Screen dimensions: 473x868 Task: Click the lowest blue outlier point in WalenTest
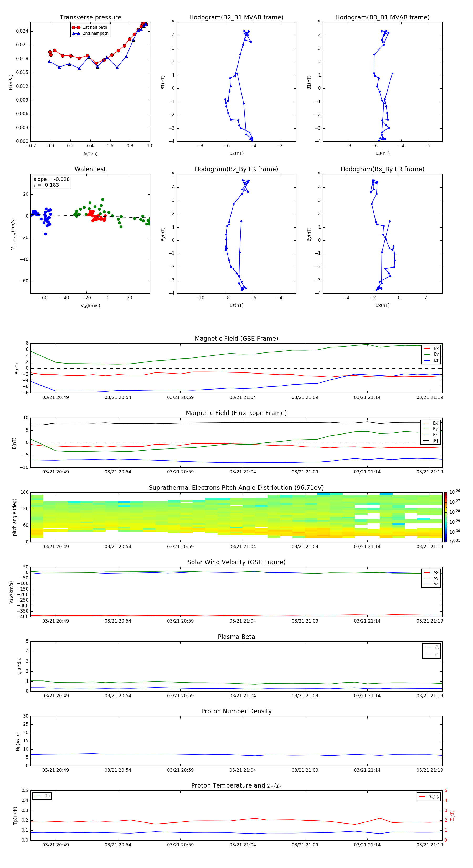45,234
